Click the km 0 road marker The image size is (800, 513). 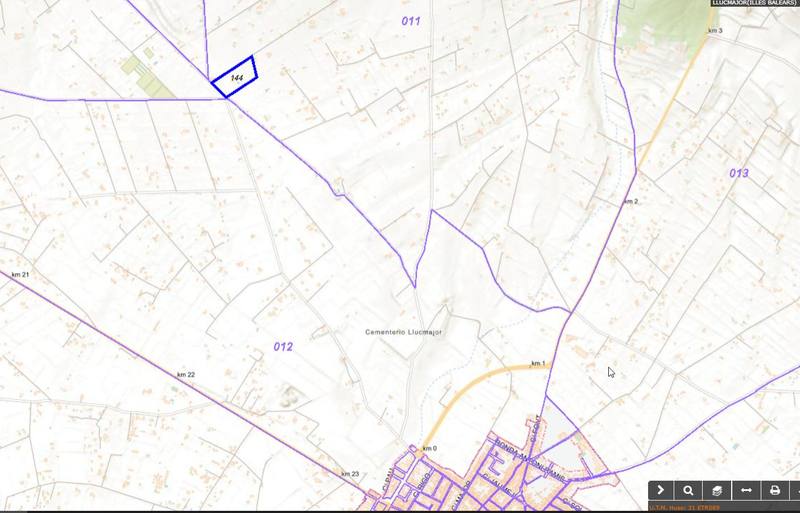[431, 447]
